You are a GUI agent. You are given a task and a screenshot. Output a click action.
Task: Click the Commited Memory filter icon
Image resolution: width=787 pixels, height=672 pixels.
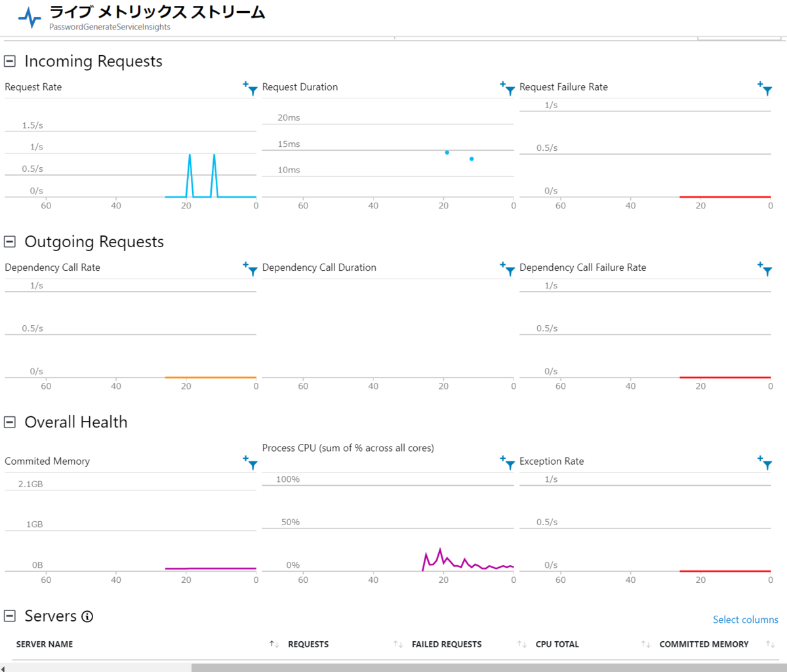pos(251,463)
